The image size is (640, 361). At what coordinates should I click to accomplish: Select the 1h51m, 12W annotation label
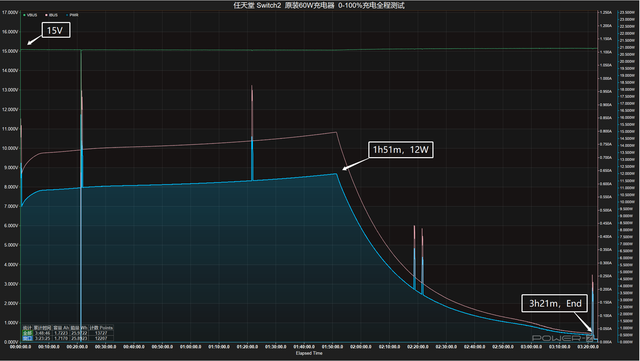pos(401,150)
